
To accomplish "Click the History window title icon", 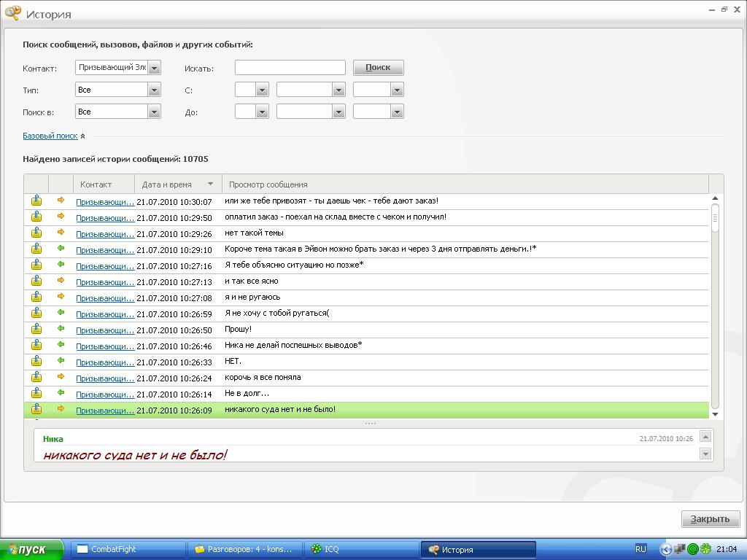I will coord(13,13).
